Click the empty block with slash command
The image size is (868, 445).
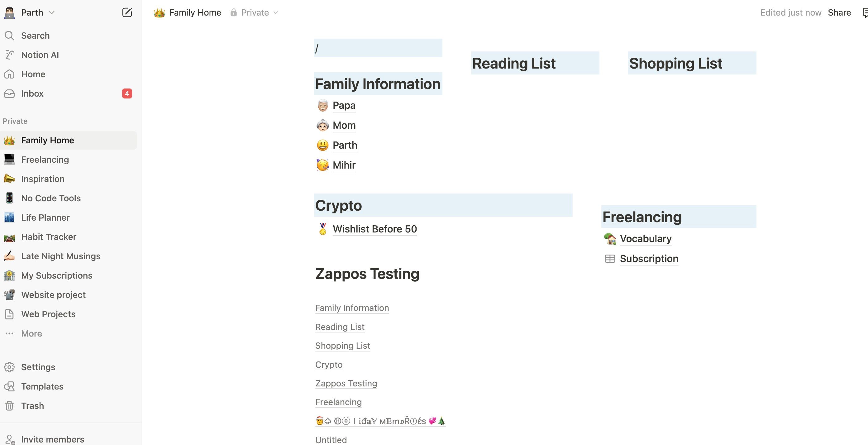point(377,48)
